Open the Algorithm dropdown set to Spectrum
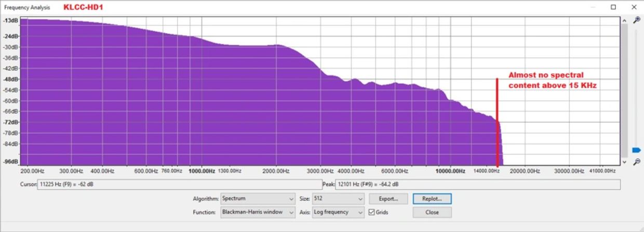The width and height of the screenshot is (644, 232). pos(258,199)
